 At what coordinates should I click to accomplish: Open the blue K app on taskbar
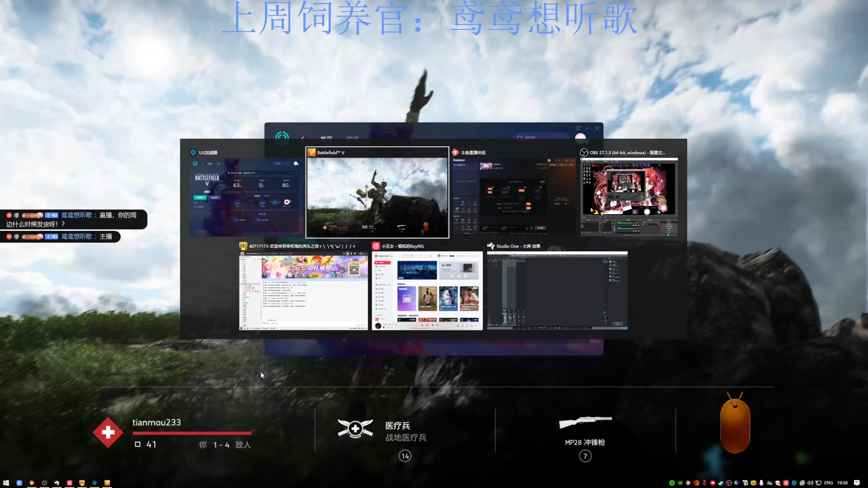[19, 483]
